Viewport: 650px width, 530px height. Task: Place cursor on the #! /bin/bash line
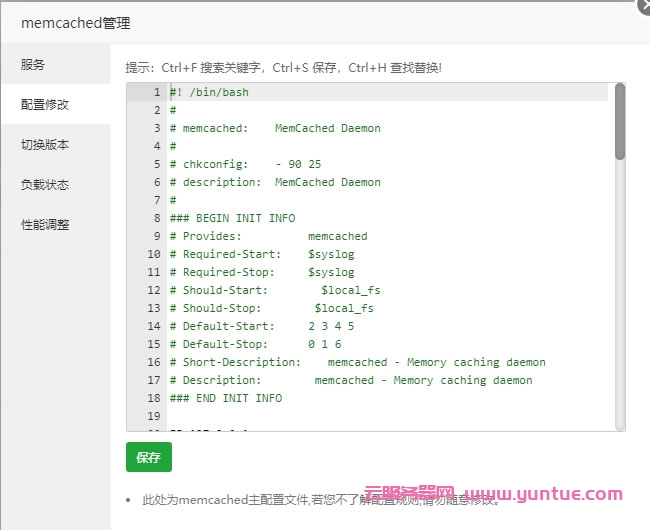[209, 92]
